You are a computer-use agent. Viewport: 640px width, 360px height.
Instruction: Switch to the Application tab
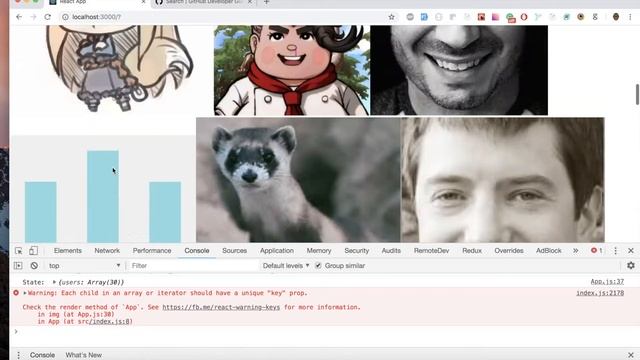(x=277, y=251)
